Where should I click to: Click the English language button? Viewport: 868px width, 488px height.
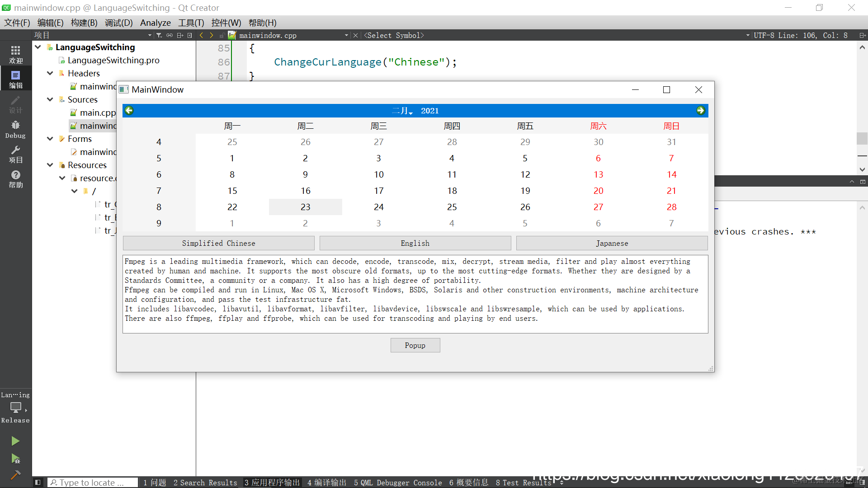click(415, 243)
